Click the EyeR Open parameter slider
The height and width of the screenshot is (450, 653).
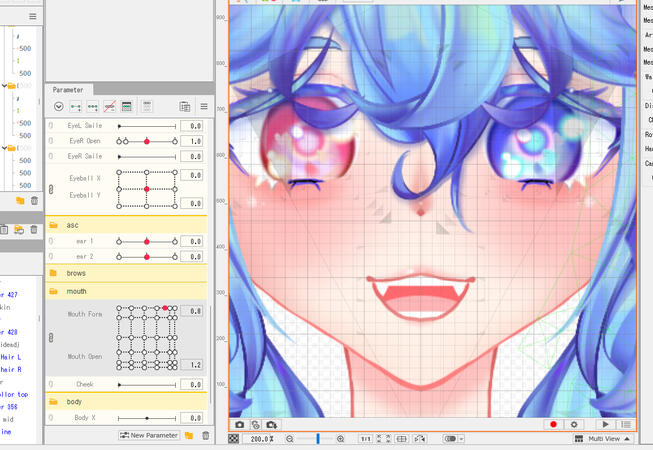[146, 141]
